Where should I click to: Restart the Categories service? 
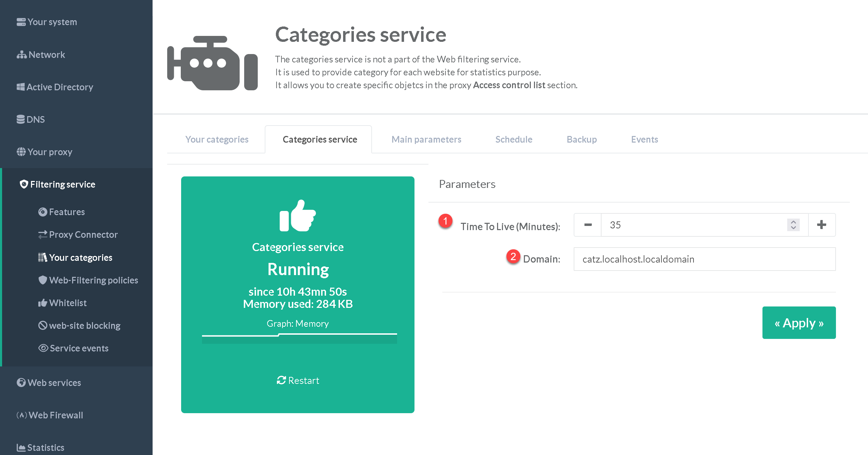298,380
